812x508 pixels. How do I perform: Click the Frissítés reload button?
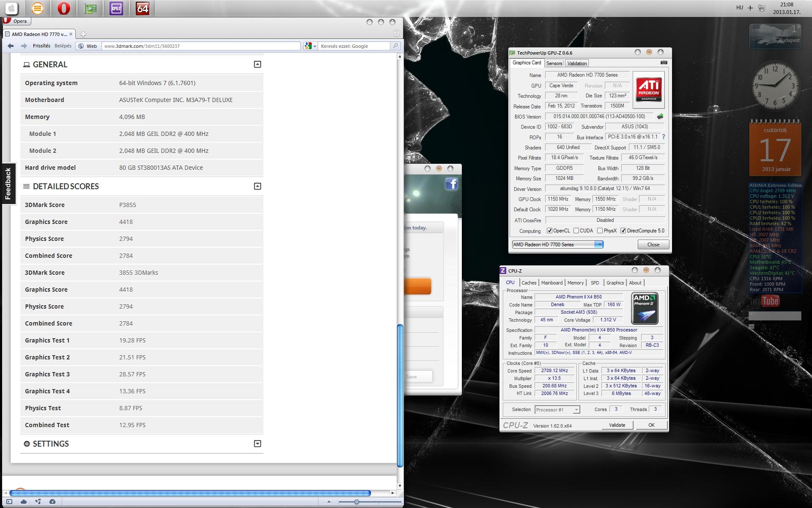coord(41,46)
